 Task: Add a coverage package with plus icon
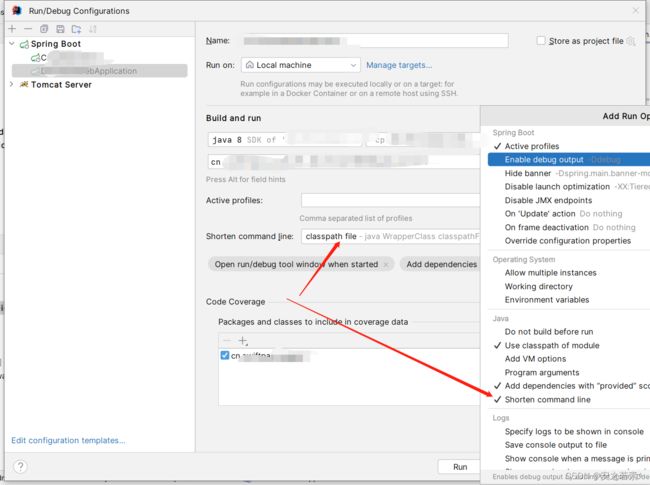243,341
